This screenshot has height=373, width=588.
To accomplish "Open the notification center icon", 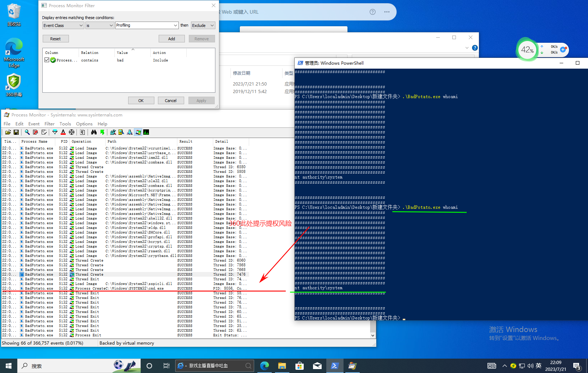I will [577, 366].
